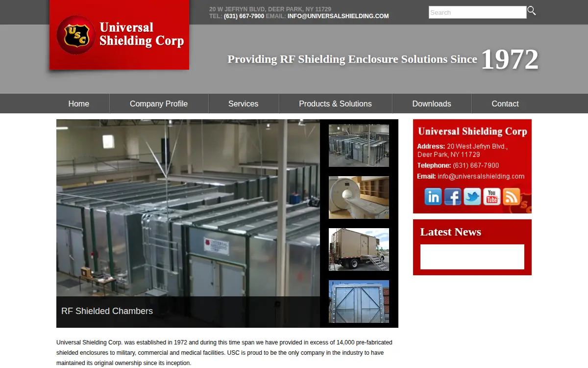Open the YouTube social icon

492,197
